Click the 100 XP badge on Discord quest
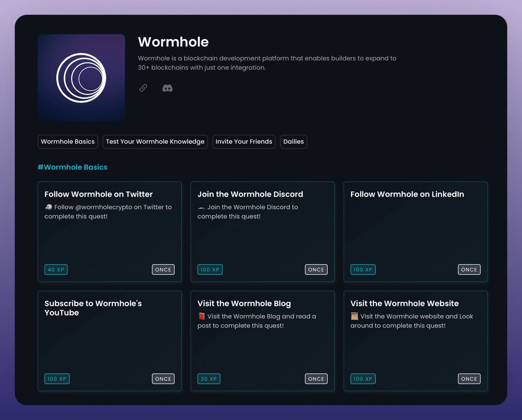 [x=210, y=270]
